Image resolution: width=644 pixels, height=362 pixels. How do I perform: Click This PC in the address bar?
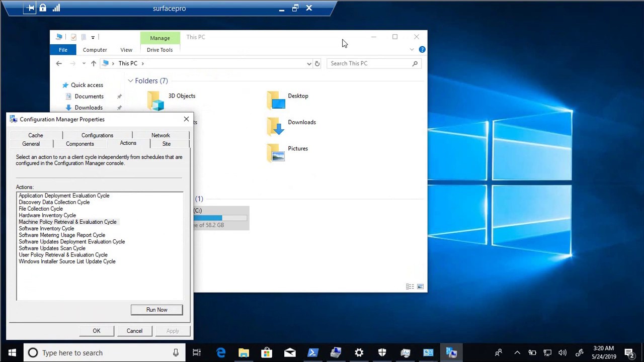coord(128,63)
